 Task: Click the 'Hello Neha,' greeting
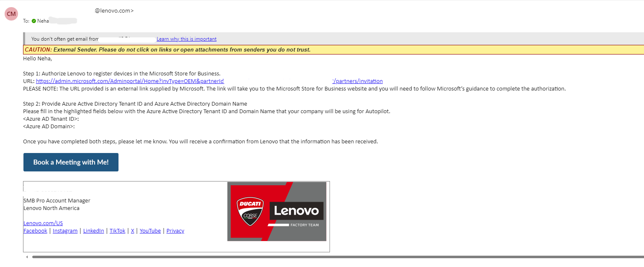point(38,58)
